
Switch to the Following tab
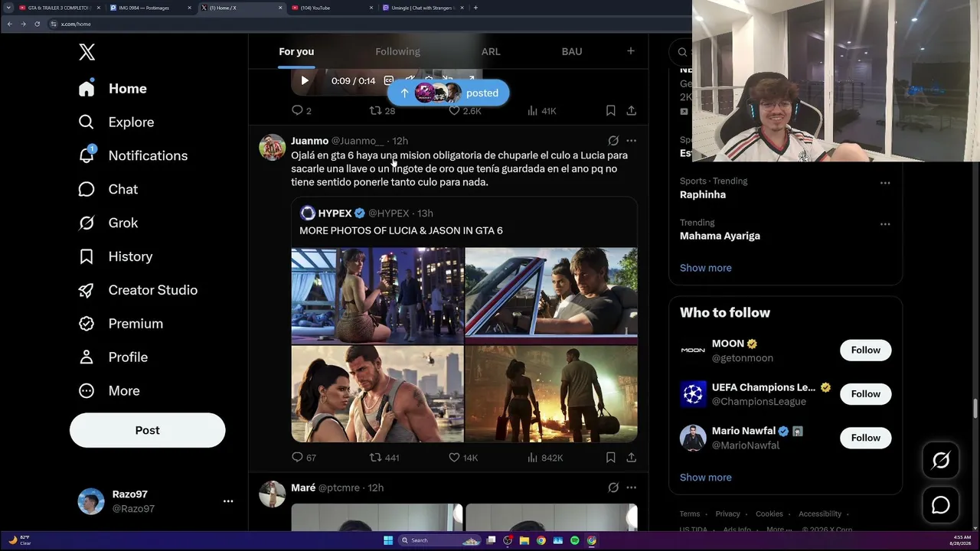coord(397,51)
